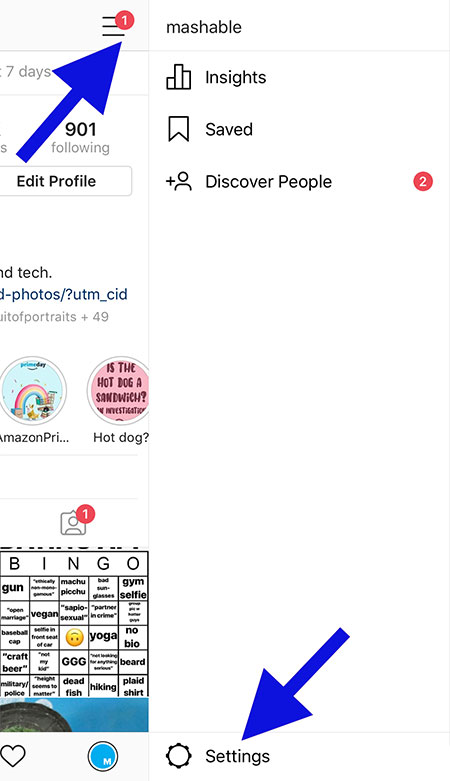Tap the Insights bar chart icon
The image size is (450, 781).
pos(178,77)
